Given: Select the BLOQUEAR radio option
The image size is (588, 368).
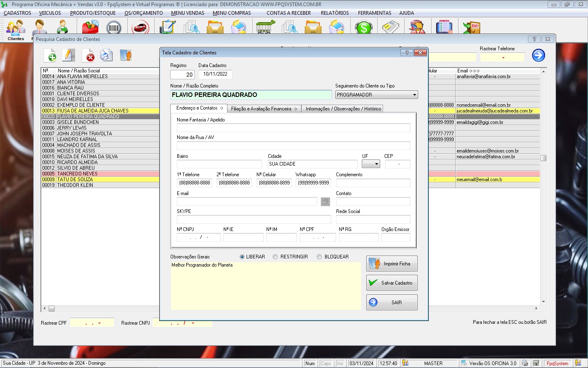Looking at the screenshot, I should tap(319, 257).
